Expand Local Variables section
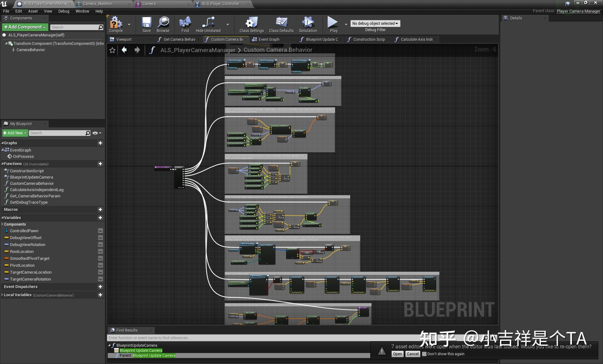 pos(3,295)
